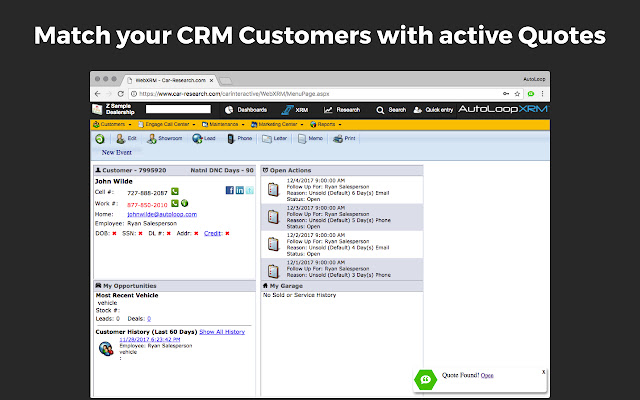Click the browser back arrow

point(98,94)
